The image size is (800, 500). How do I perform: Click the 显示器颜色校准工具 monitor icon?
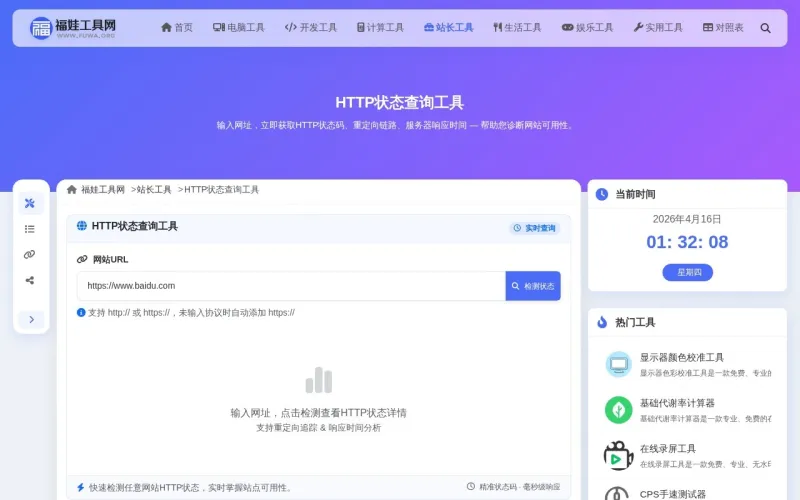[618, 364]
